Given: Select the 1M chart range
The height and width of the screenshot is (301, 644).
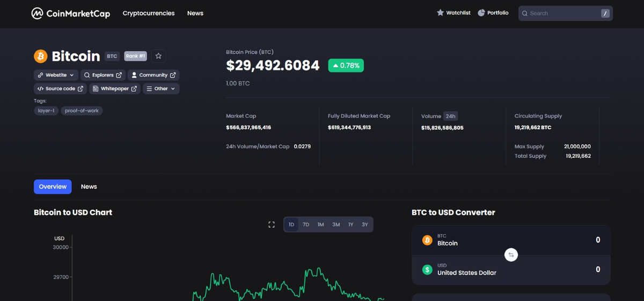Looking at the screenshot, I should point(320,224).
